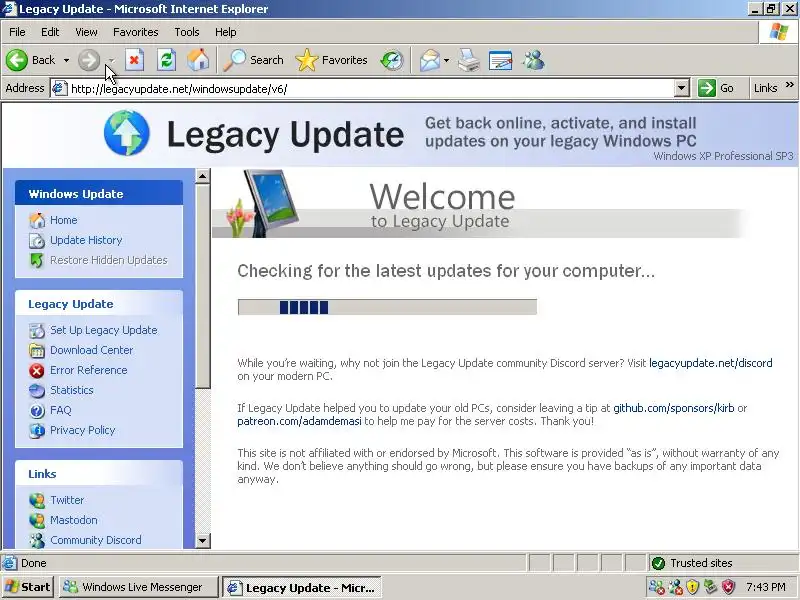Open the View menu
The height and width of the screenshot is (600, 800).
[86, 32]
